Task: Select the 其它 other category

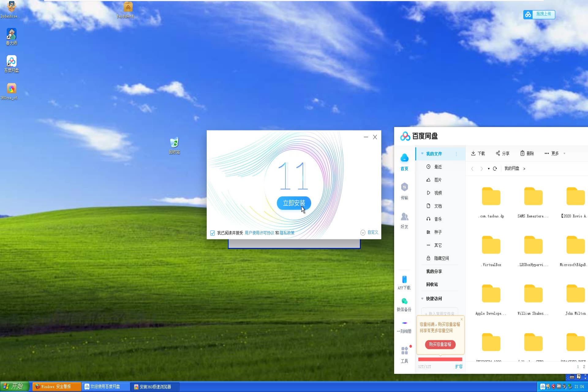Action: tap(438, 245)
